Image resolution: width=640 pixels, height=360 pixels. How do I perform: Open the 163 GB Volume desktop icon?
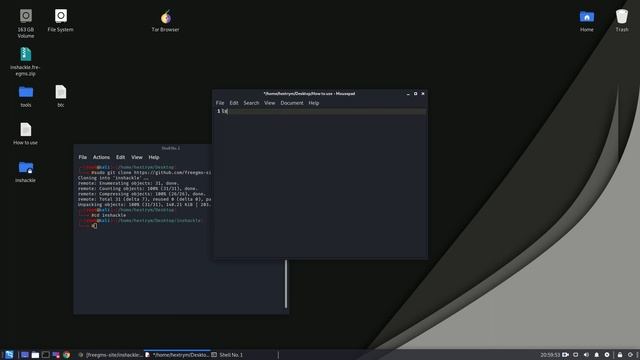pos(26,23)
